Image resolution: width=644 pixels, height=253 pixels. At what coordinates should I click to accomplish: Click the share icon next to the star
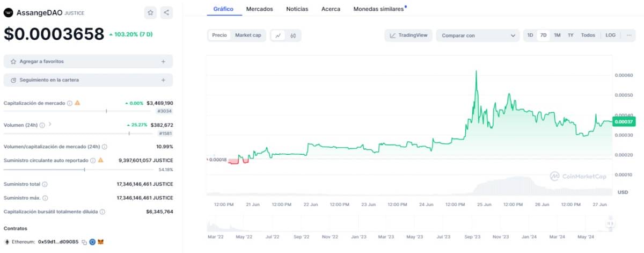pos(166,12)
